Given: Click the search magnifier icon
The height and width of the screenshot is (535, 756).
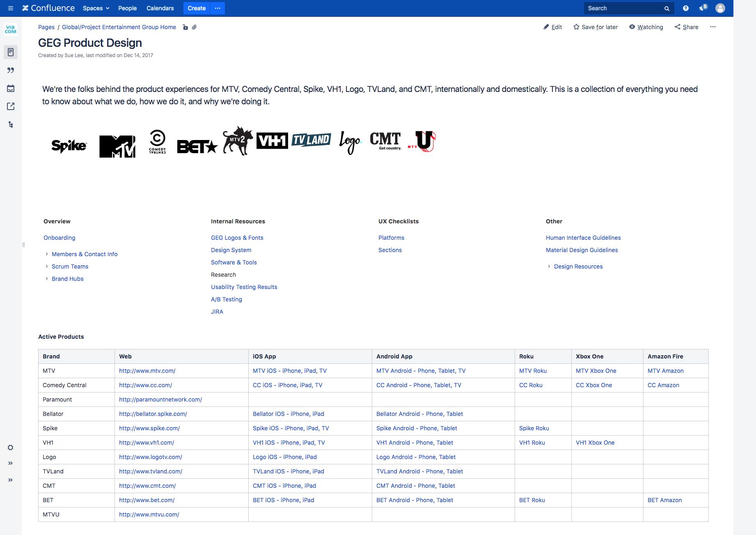Looking at the screenshot, I should click(667, 8).
